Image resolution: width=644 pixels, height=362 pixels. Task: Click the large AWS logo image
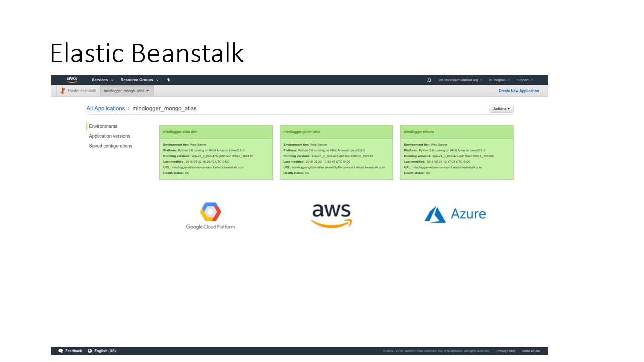point(332,216)
